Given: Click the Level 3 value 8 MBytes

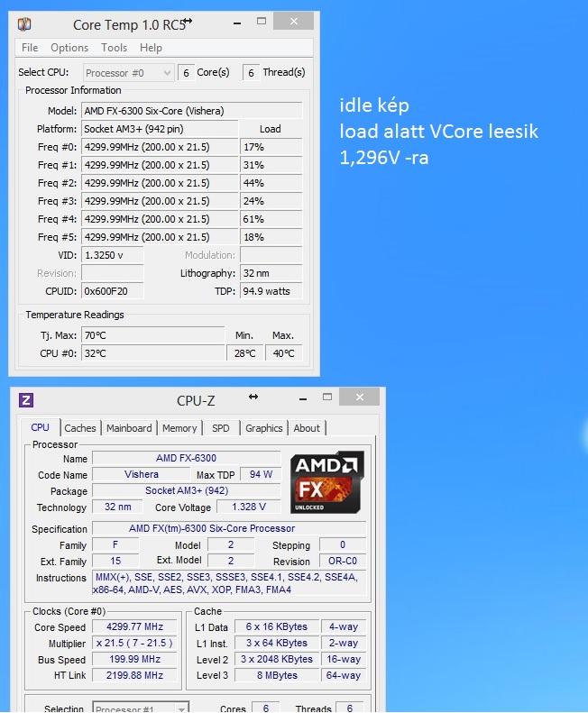Looking at the screenshot, I should pyautogui.click(x=277, y=676).
